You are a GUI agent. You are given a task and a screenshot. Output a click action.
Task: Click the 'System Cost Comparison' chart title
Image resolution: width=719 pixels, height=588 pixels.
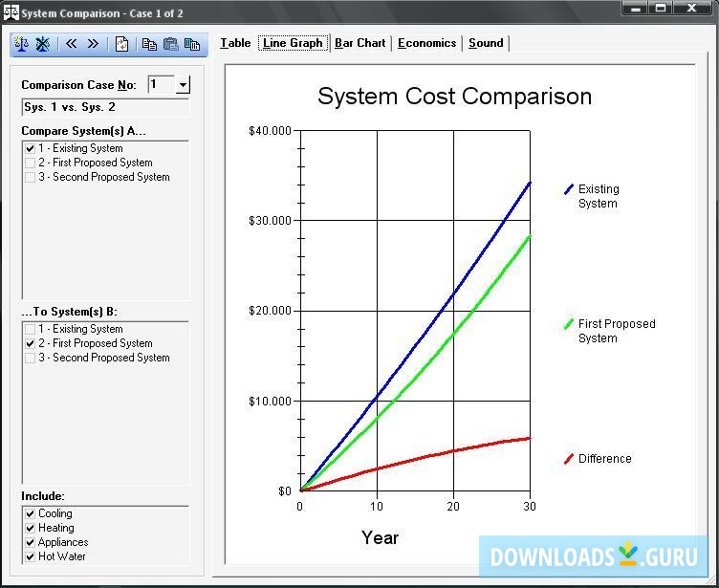click(x=454, y=97)
